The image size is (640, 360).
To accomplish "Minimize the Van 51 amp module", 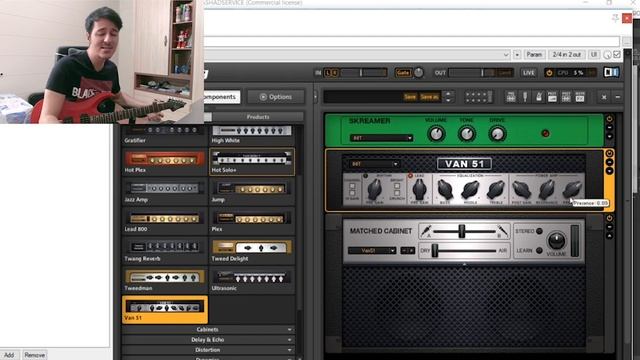I will [609, 162].
